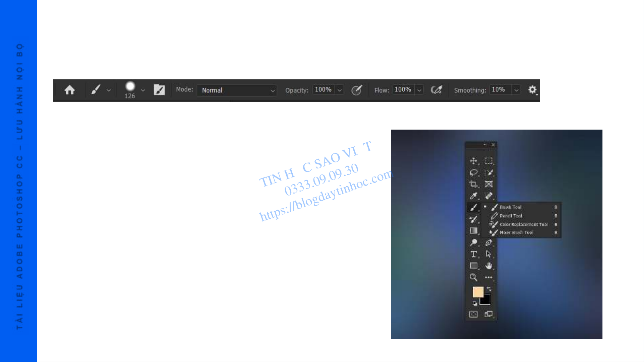The image size is (644, 362).
Task: Select the Rectangular Marquee tool
Action: tap(489, 161)
